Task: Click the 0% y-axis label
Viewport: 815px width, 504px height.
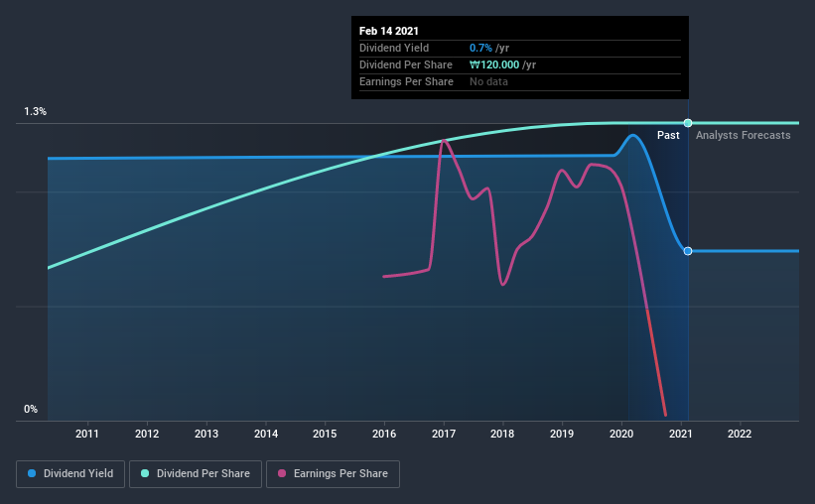Action: click(x=31, y=410)
